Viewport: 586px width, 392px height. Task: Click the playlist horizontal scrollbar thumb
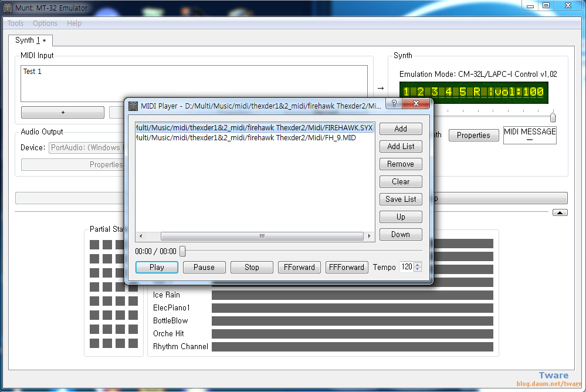coord(262,236)
